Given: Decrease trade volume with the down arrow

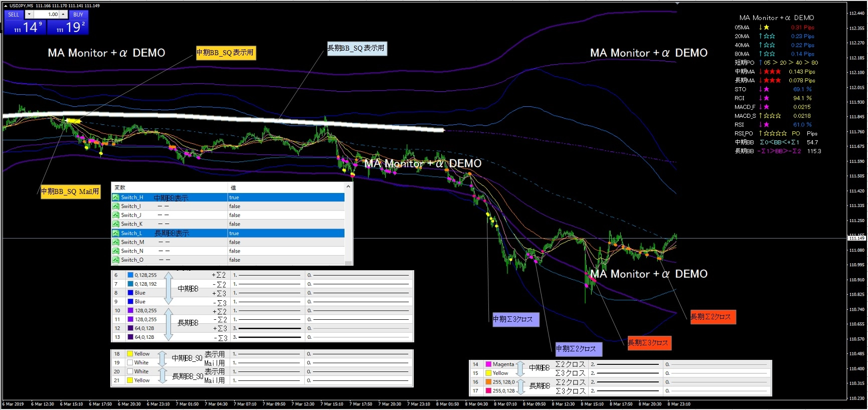Looking at the screenshot, I should (29, 15).
